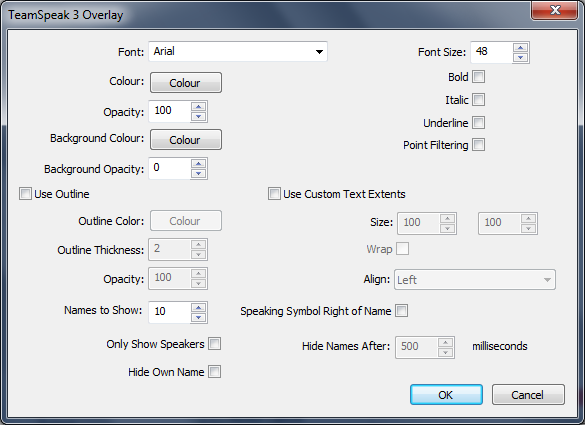585x425 pixels.
Task: Click the disabled Outline Color button
Action: [186, 221]
